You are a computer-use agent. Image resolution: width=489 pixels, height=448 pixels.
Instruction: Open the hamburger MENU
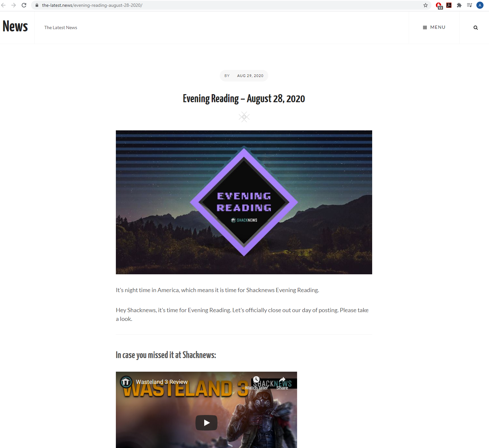[x=434, y=27]
